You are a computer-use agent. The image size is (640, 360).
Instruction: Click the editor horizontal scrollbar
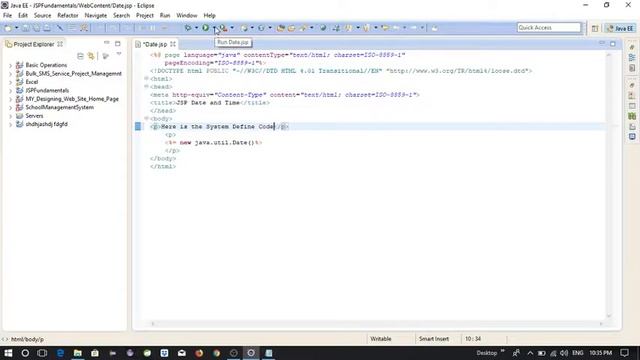pos(377,324)
